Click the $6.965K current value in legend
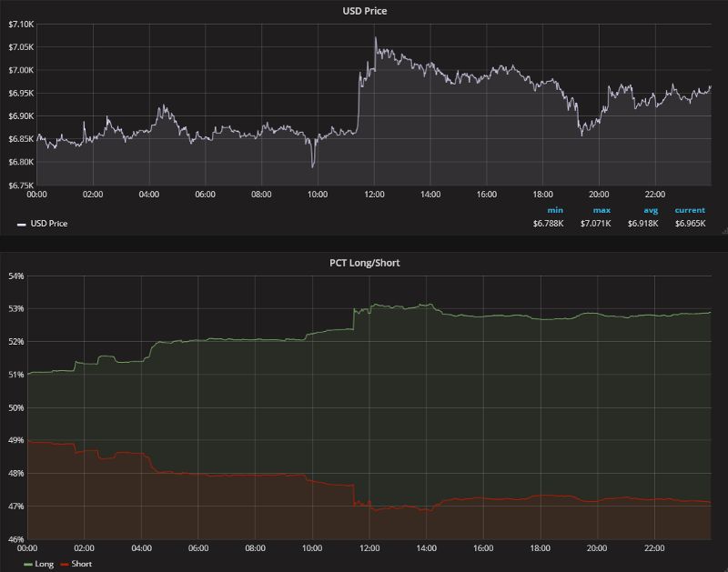Screen dimensions: 728x572 point(690,223)
